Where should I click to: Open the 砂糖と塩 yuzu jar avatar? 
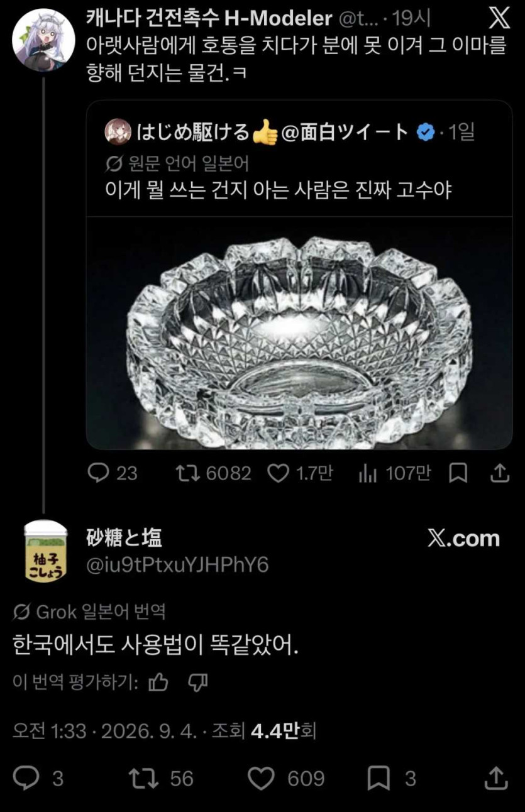[45, 551]
